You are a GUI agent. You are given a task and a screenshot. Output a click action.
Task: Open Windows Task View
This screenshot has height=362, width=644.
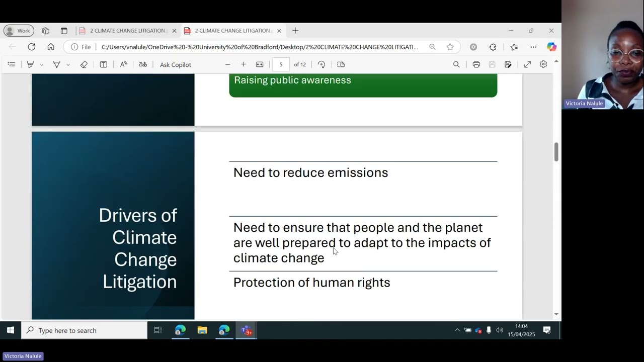tap(157, 330)
